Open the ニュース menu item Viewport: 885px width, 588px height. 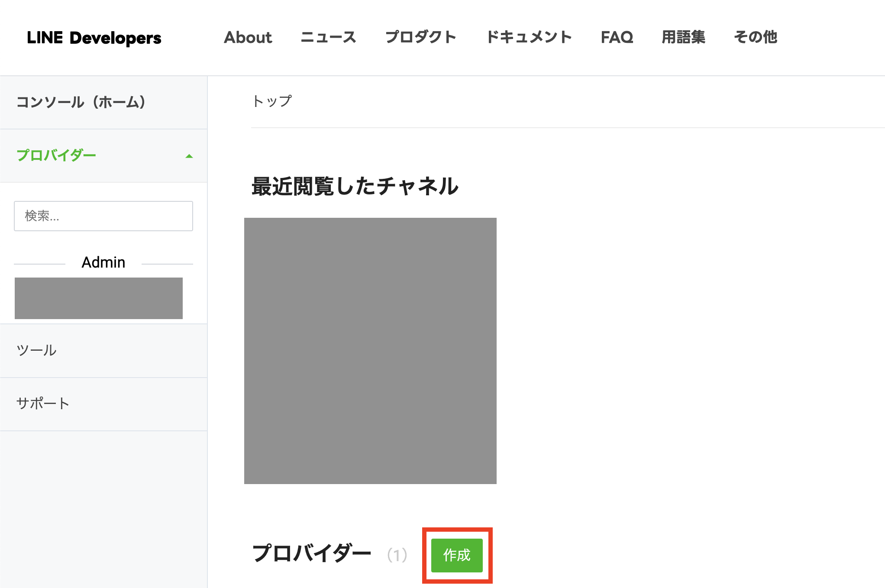click(x=328, y=37)
